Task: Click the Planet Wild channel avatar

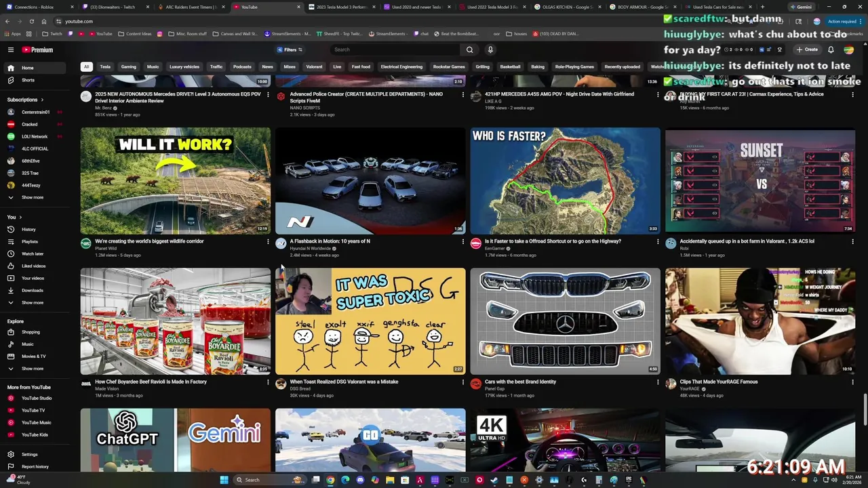Action: coord(85,244)
